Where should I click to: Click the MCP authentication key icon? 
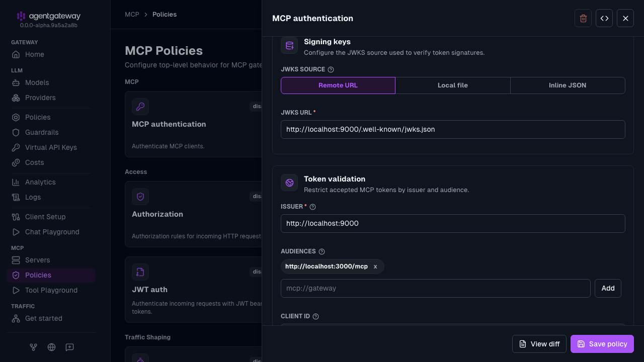pyautogui.click(x=140, y=107)
